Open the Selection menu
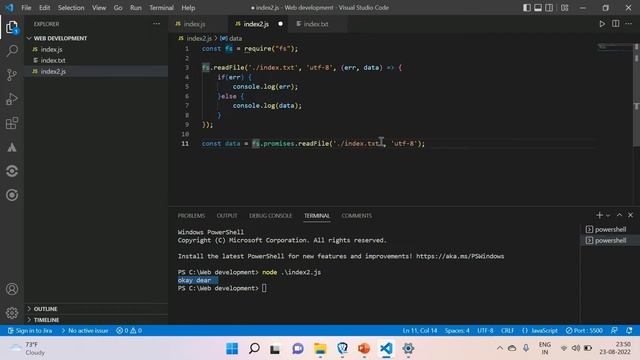Image resolution: width=640 pixels, height=360 pixels. (x=71, y=8)
